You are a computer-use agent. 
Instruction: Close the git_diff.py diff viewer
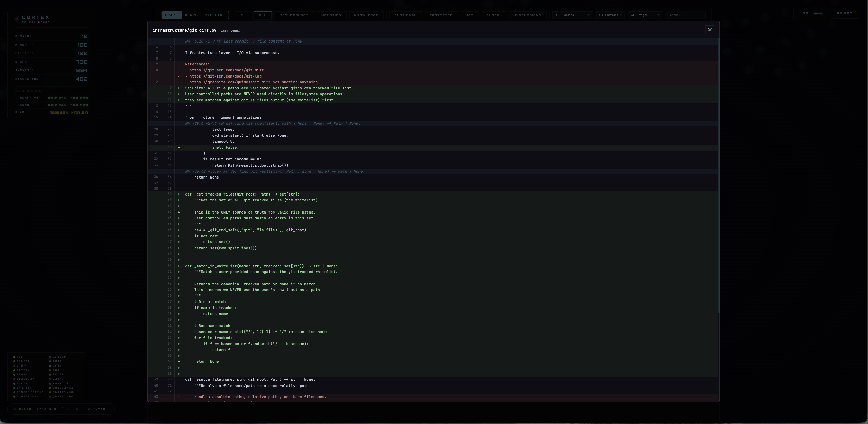[x=710, y=30]
